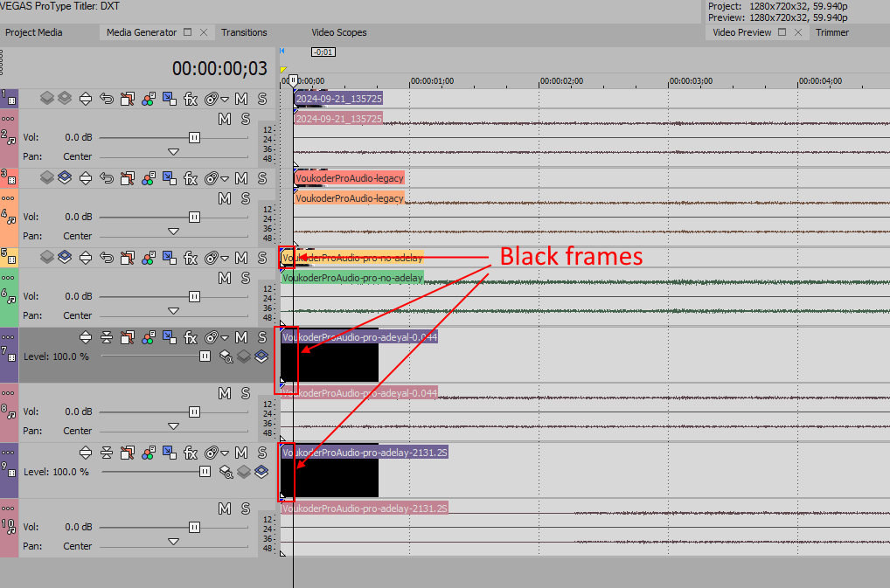Open automation settings dropdown on track 1
890x588 pixels.
(225, 99)
